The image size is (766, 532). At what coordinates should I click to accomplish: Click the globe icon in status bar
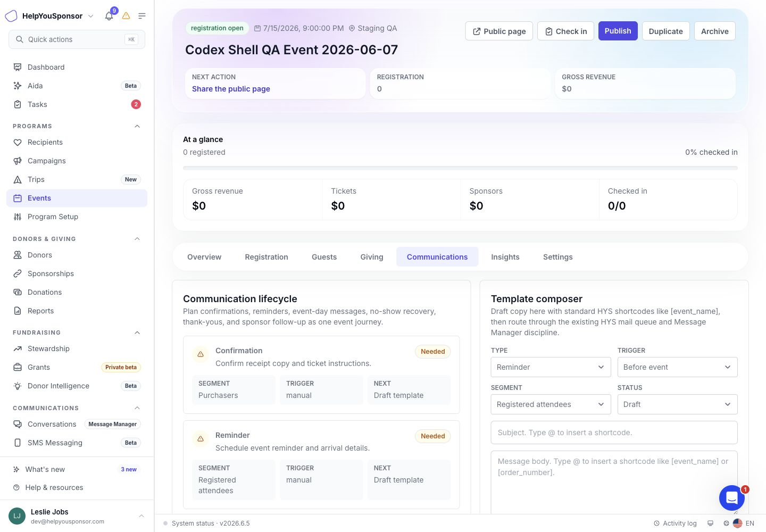pyautogui.click(x=726, y=523)
